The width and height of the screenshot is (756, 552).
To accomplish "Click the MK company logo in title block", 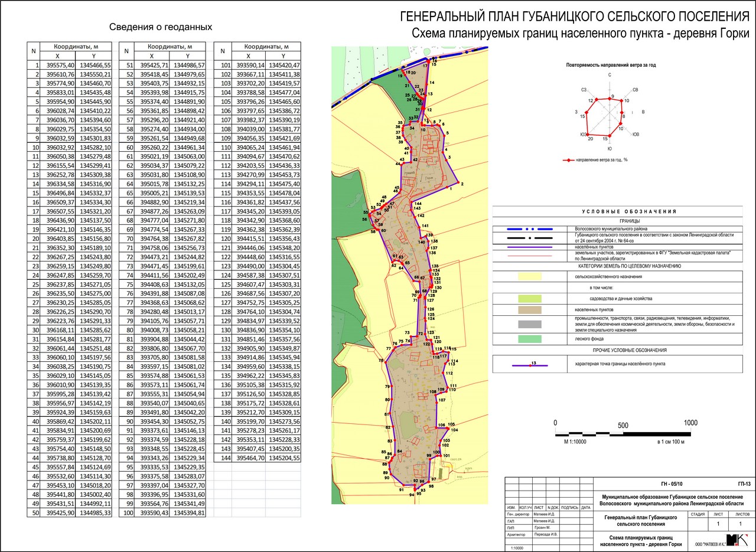I will click(738, 540).
